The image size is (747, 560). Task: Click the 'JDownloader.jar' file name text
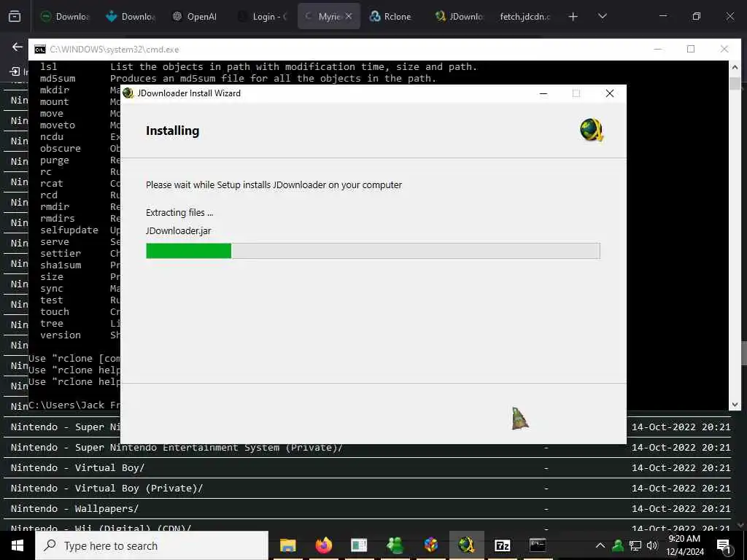click(x=178, y=231)
